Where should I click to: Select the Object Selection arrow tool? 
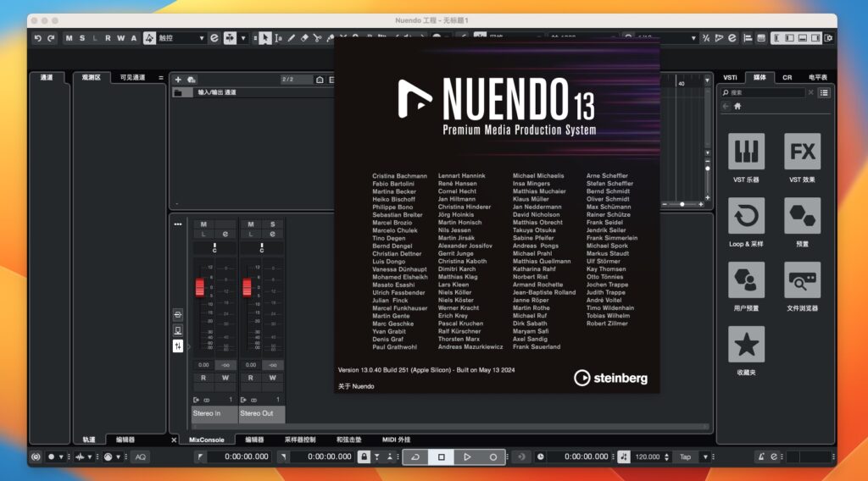coord(265,38)
